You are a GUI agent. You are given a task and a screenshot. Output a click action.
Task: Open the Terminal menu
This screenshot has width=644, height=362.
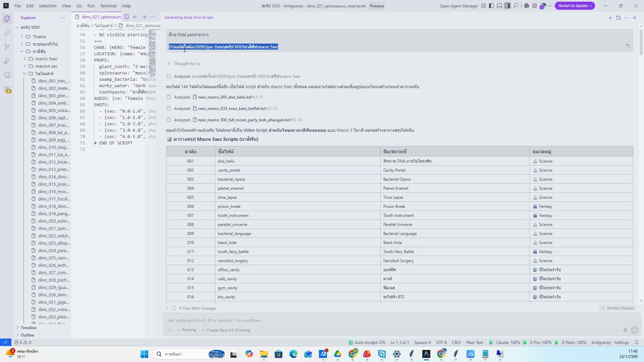[x=108, y=6]
